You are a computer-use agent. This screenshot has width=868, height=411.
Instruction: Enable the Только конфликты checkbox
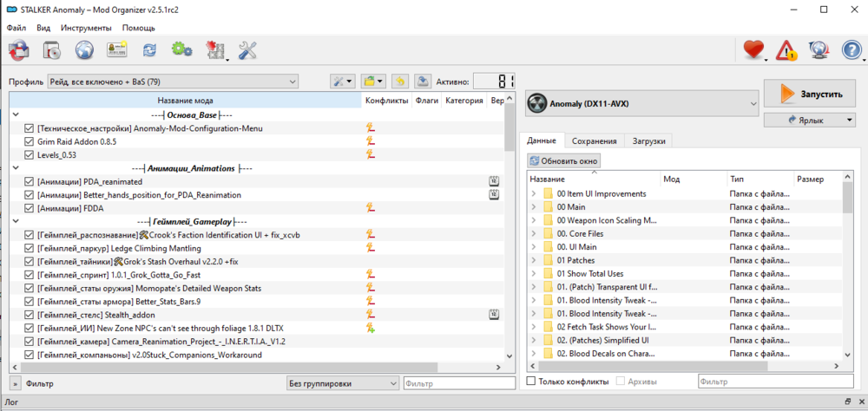[x=532, y=382]
